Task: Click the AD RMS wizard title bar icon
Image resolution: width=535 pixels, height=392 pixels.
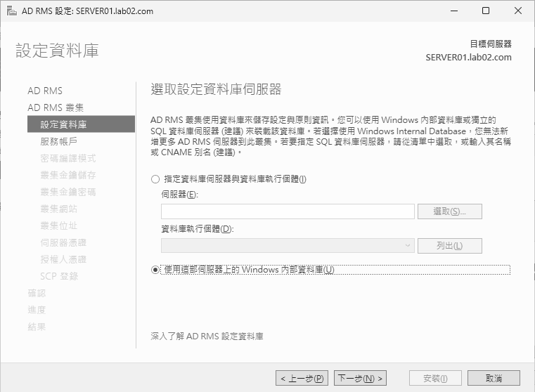Action: (12, 11)
